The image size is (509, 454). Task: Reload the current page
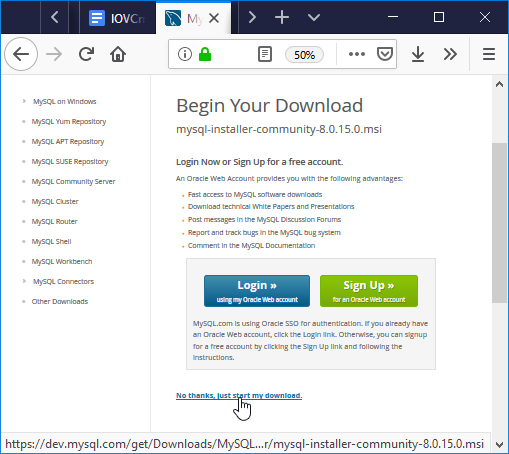[86, 54]
